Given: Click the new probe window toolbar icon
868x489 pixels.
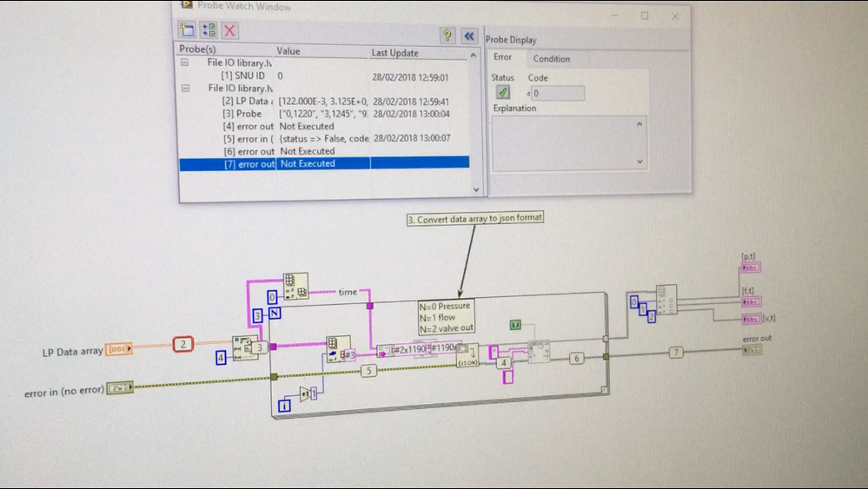Looking at the screenshot, I should [188, 30].
